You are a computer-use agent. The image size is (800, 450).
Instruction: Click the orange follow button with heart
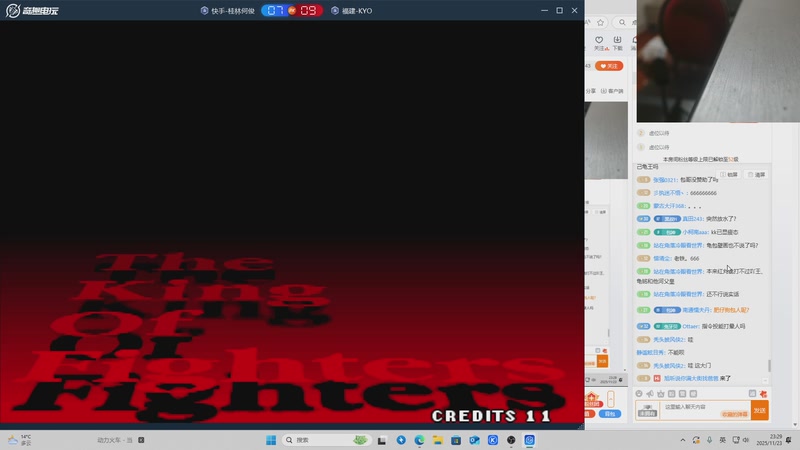point(609,66)
